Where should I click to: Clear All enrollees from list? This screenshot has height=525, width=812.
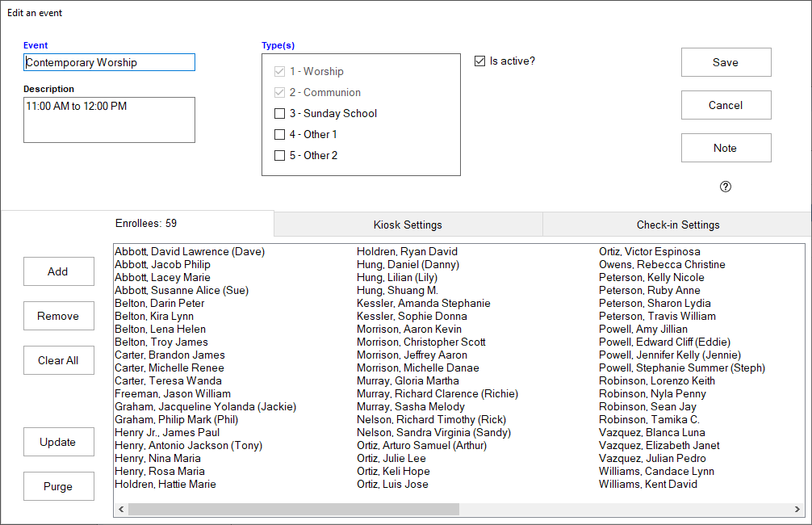58,360
